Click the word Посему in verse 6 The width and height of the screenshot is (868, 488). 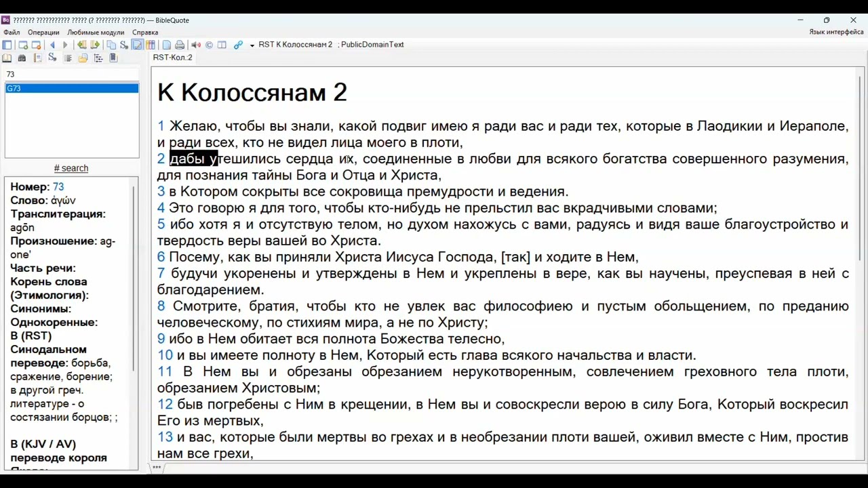pyautogui.click(x=196, y=258)
